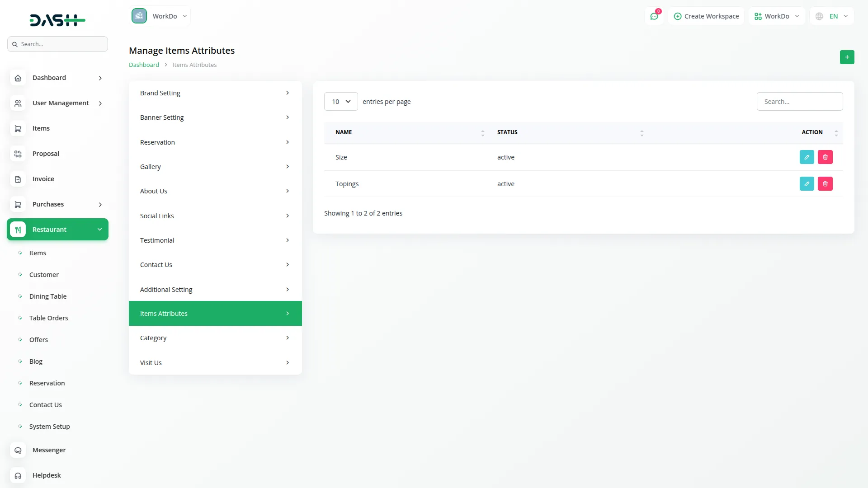Open the Brand Setting menu item
The width and height of the screenshot is (868, 488).
[x=215, y=93]
